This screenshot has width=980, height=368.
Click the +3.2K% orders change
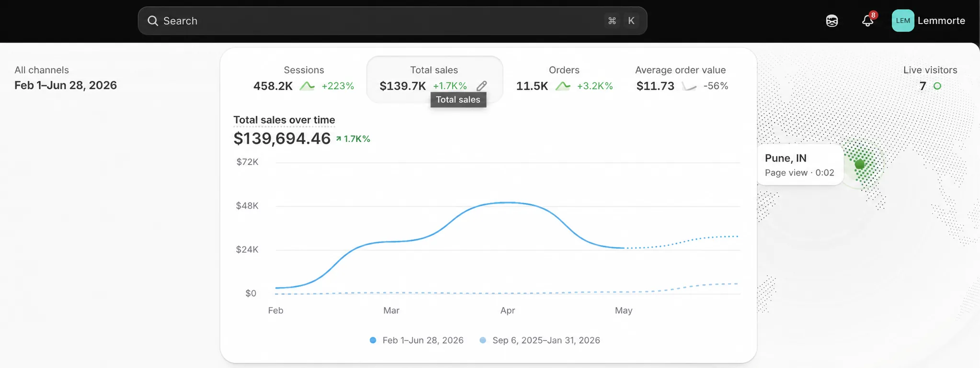(595, 86)
